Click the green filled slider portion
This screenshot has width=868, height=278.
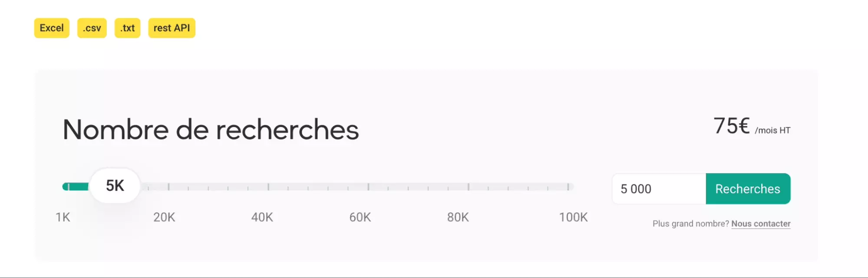tap(76, 187)
